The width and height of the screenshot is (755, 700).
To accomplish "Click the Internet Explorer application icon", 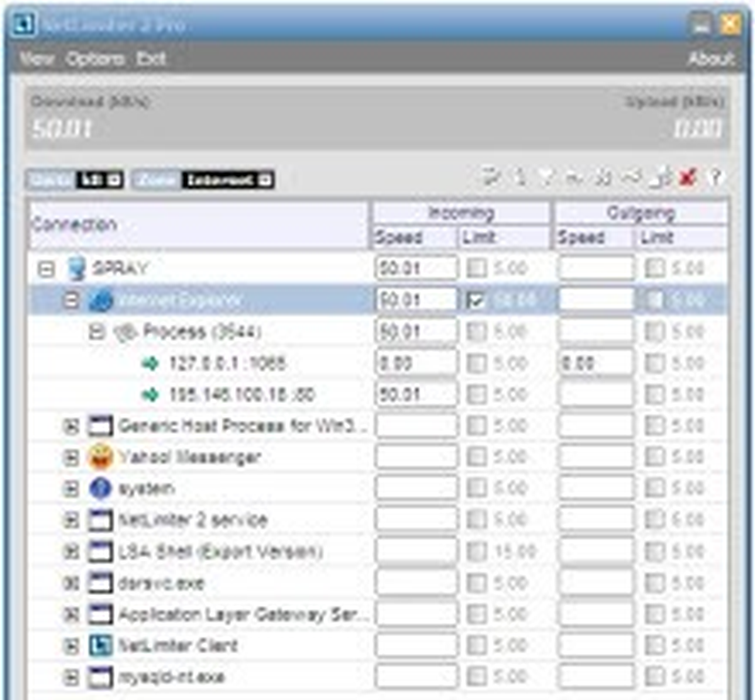I will pyautogui.click(x=101, y=301).
